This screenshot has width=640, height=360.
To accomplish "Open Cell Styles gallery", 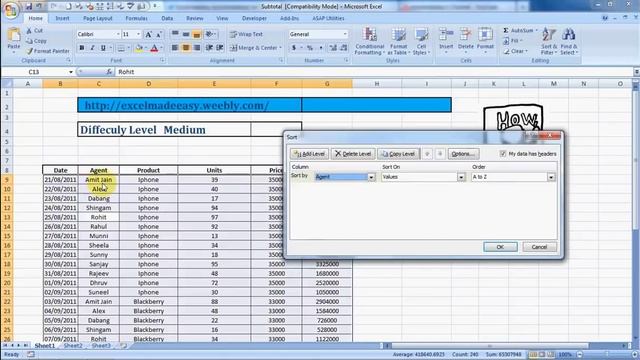I will (x=421, y=41).
